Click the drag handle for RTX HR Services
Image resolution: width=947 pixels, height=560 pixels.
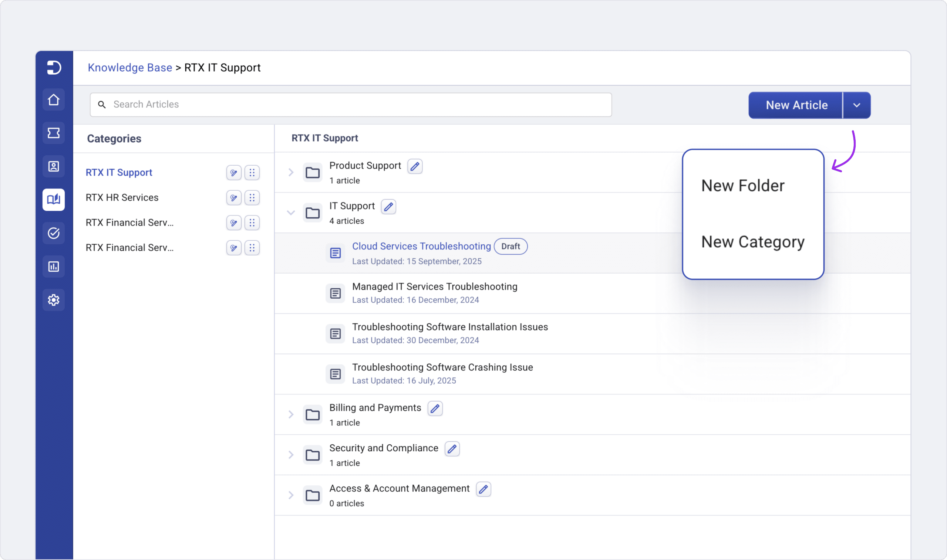pos(252,198)
